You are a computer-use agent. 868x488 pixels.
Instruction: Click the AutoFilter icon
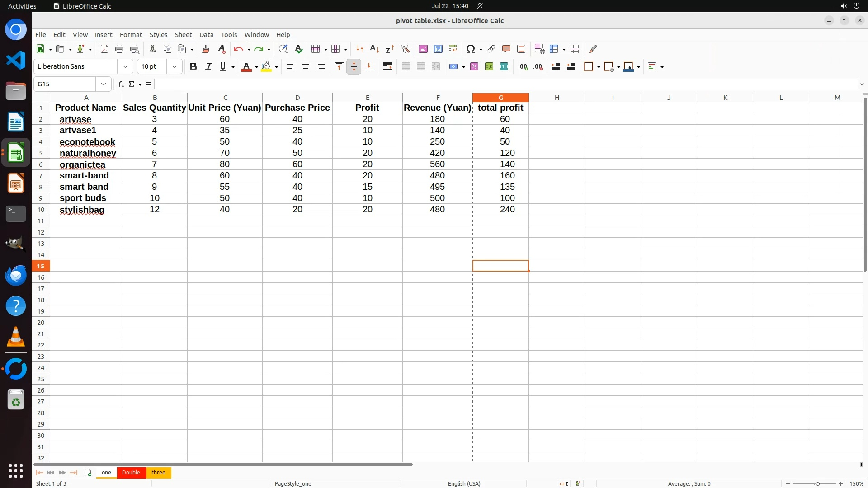point(405,49)
